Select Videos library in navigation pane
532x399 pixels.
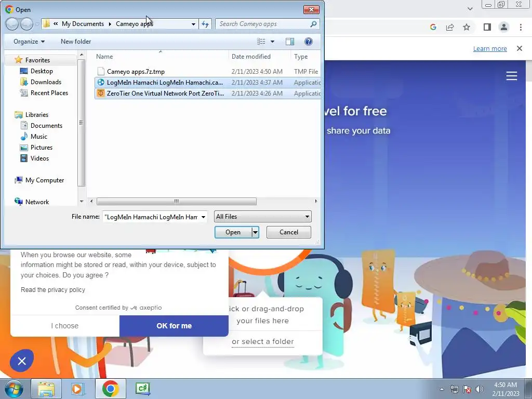(39, 158)
